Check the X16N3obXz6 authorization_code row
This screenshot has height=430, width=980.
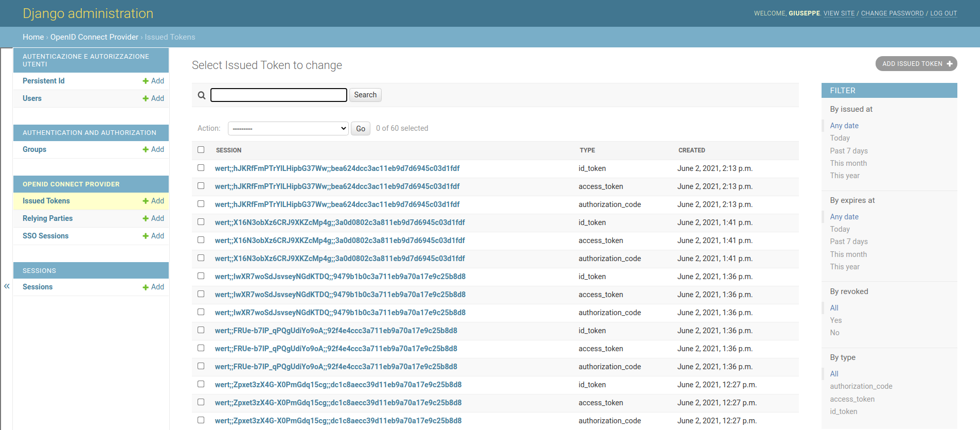(x=201, y=258)
